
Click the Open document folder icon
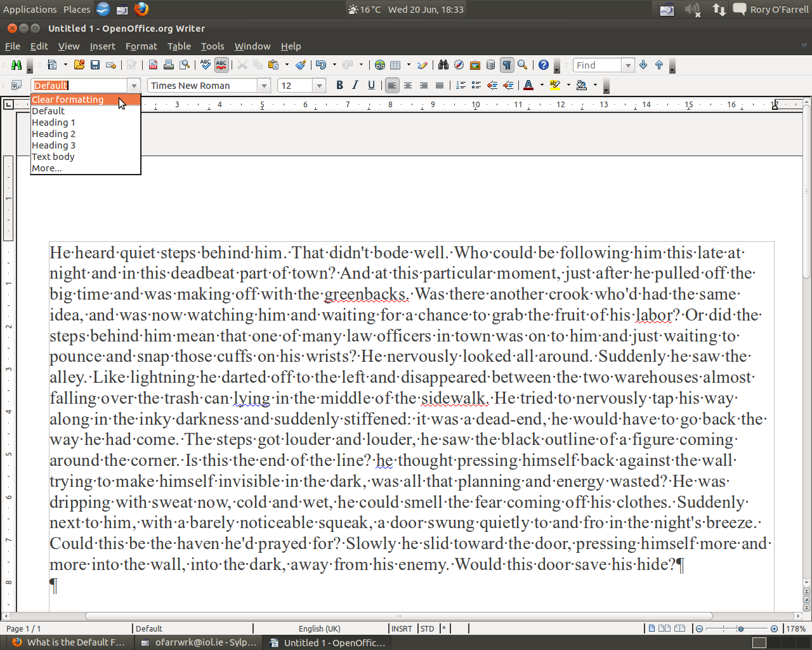click(x=79, y=65)
